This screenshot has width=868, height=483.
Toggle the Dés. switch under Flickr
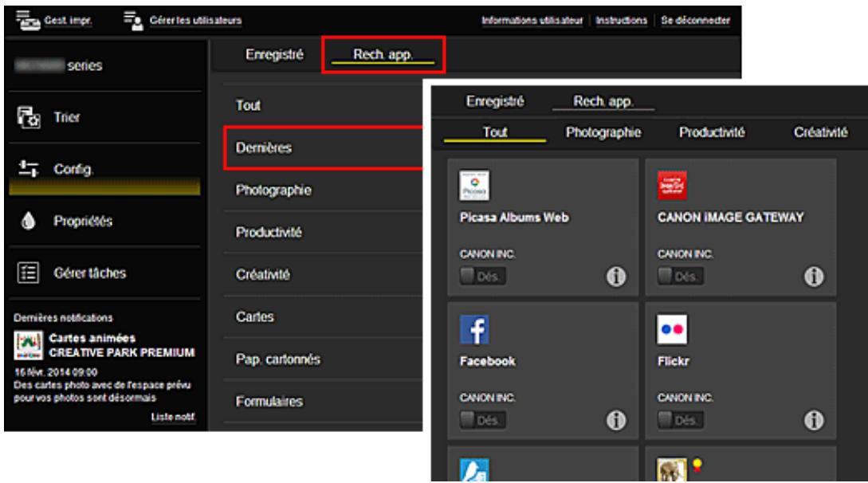[680, 419]
